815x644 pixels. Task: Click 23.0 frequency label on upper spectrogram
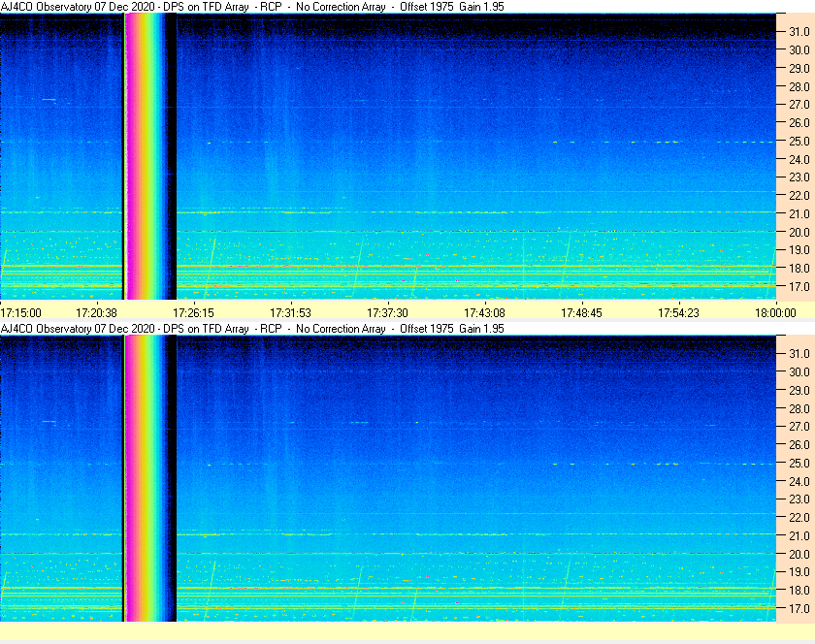pos(799,177)
